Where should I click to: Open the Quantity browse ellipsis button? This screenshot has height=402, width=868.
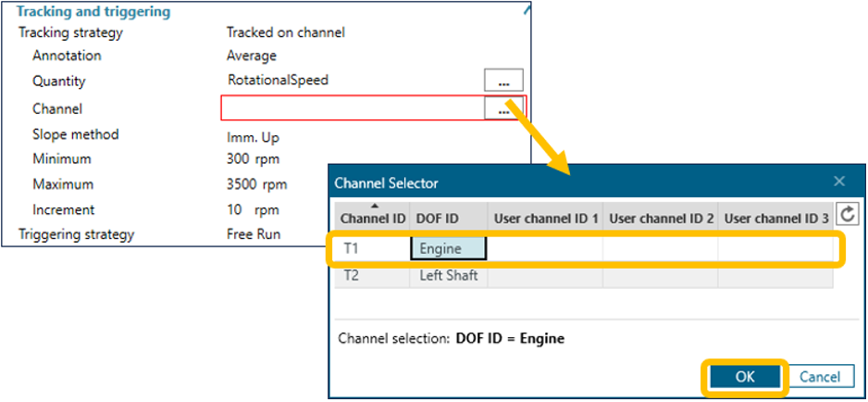click(503, 82)
